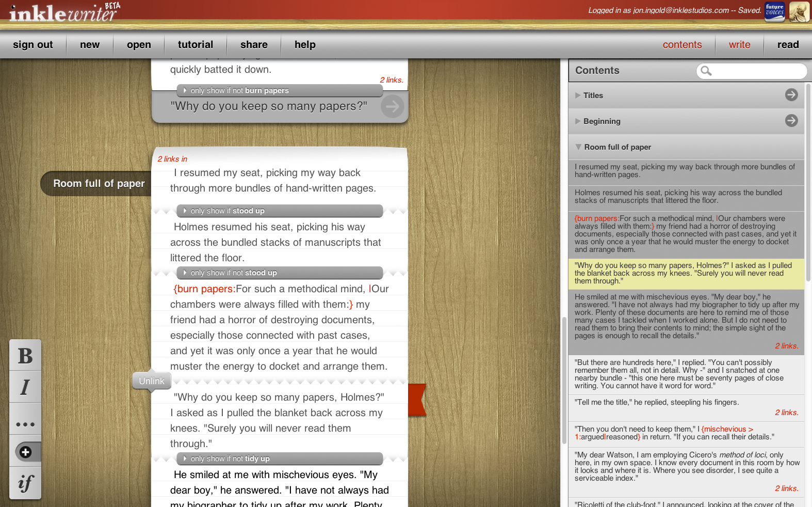812x507 pixels.
Task: Click the Unlink button
Action: click(151, 381)
